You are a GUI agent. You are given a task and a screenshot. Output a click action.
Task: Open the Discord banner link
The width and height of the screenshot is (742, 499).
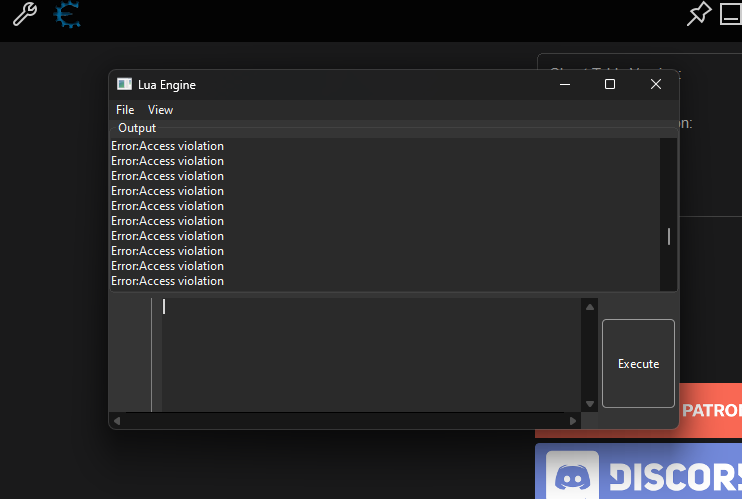(638, 471)
